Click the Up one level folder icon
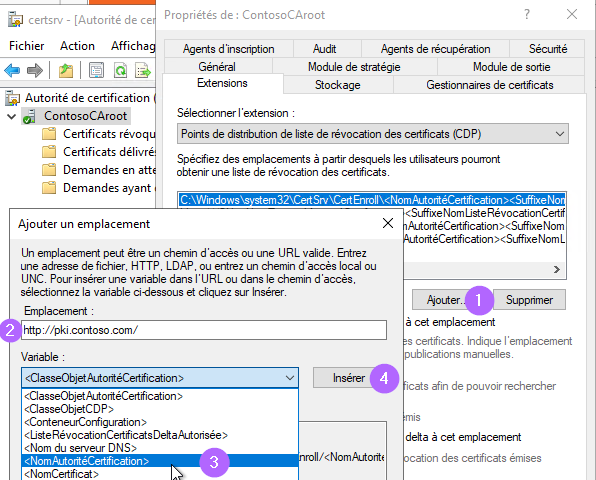596x480 pixels. pyautogui.click(x=66, y=71)
